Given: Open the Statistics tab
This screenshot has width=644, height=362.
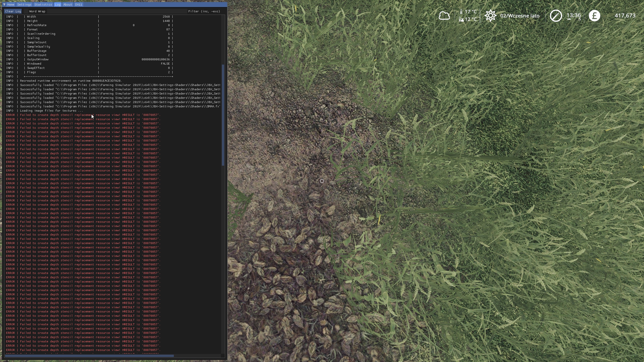Looking at the screenshot, I should coord(43,5).
